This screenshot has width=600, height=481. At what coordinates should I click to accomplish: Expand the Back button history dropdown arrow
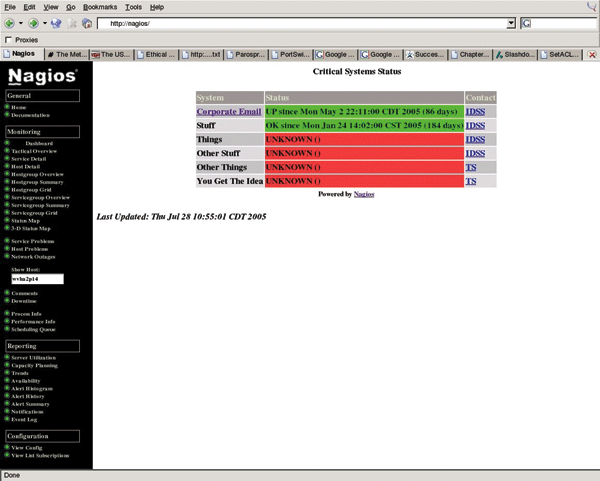[20, 22]
